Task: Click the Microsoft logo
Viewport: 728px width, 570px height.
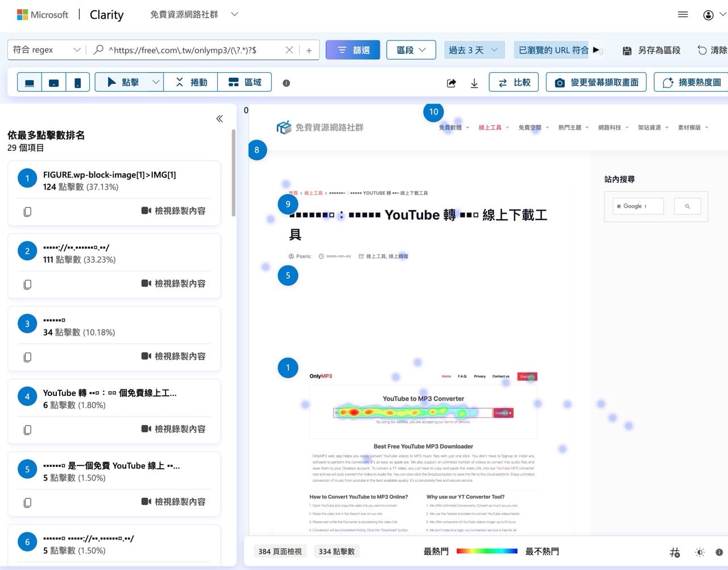Action: click(x=42, y=15)
